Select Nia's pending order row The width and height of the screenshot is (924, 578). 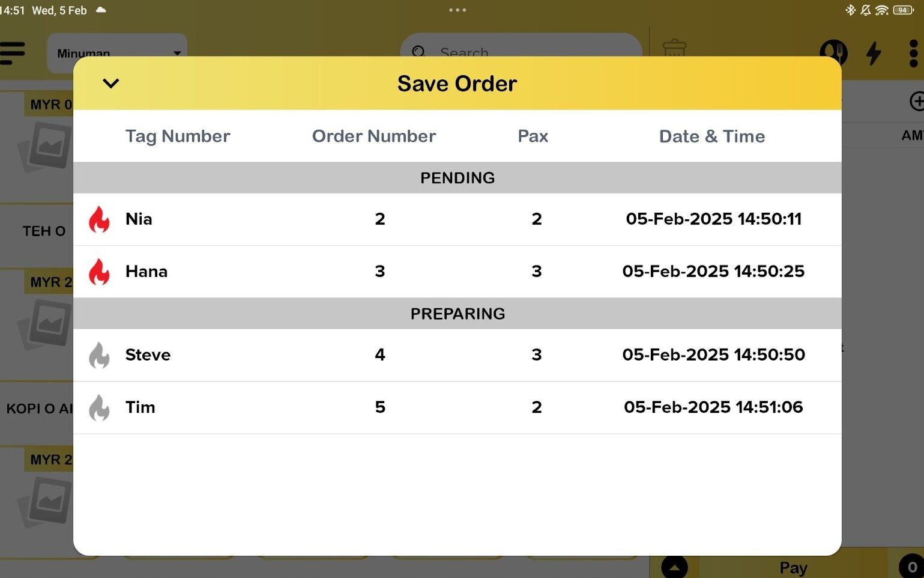[x=456, y=219]
